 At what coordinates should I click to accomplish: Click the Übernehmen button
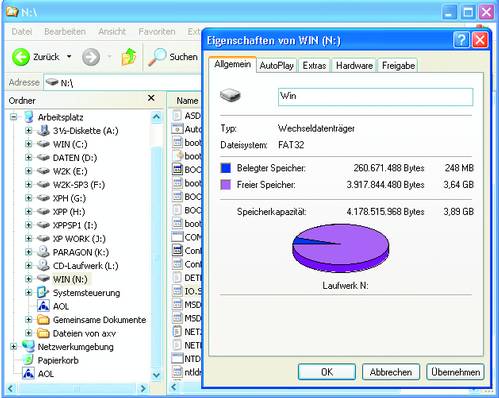tap(455, 372)
